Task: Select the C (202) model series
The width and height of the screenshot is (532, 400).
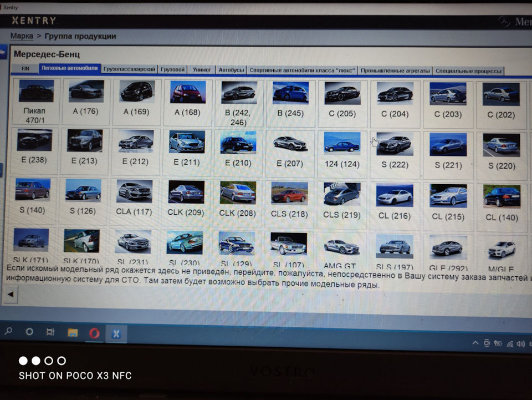Action: (x=501, y=105)
